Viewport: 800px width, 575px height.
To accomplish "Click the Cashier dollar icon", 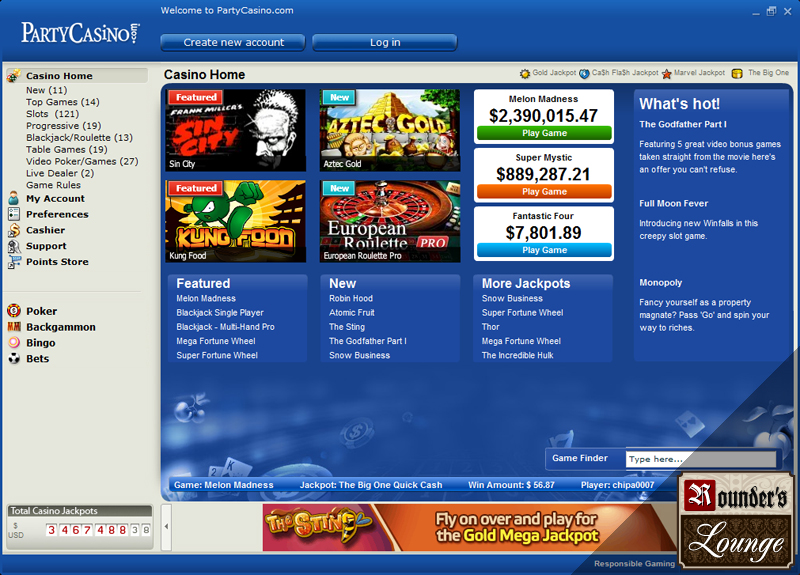I will click(x=14, y=230).
